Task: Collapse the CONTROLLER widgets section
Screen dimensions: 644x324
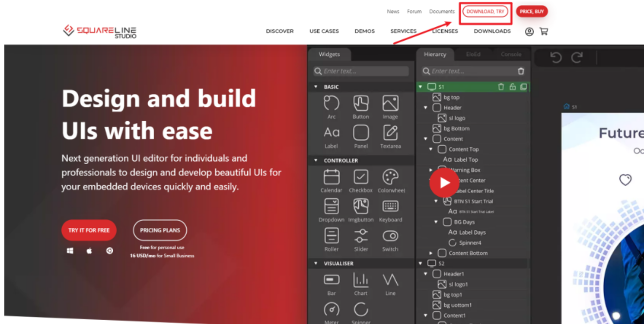Action: [315, 160]
